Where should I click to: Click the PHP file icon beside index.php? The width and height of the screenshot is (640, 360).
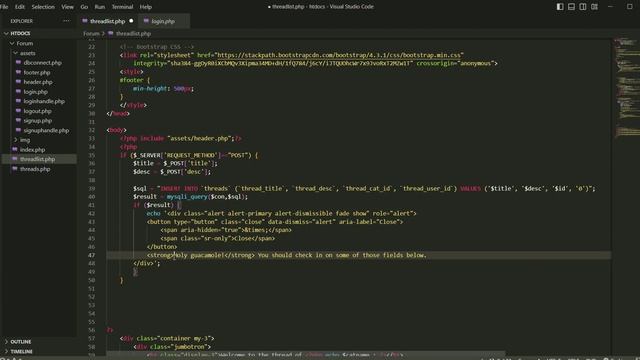tap(15, 149)
